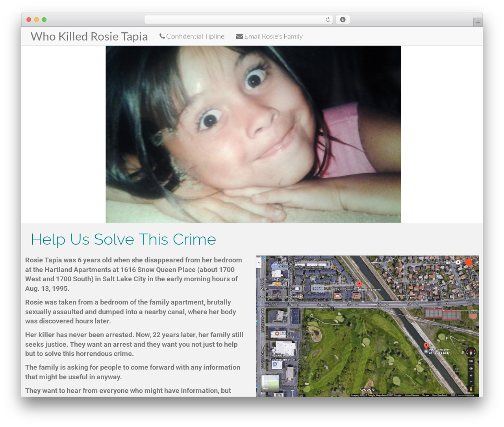Toggle the 3D map view button
Image resolution: width=504 pixels, height=427 pixels.
pyautogui.click(x=471, y=361)
